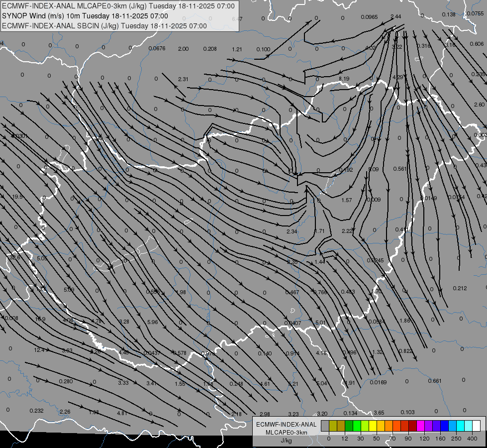
Task: Click the map value 8.19
Action: click(344, 79)
